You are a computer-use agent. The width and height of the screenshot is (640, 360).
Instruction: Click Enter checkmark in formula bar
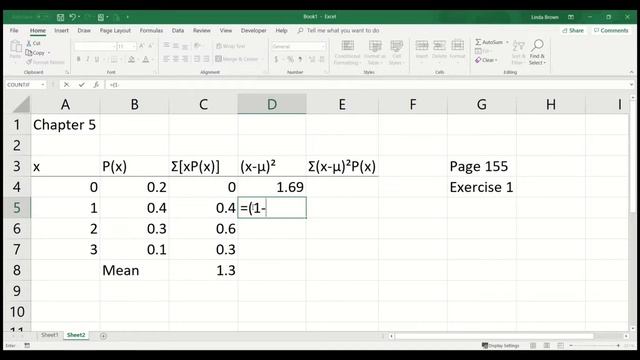tap(82, 84)
